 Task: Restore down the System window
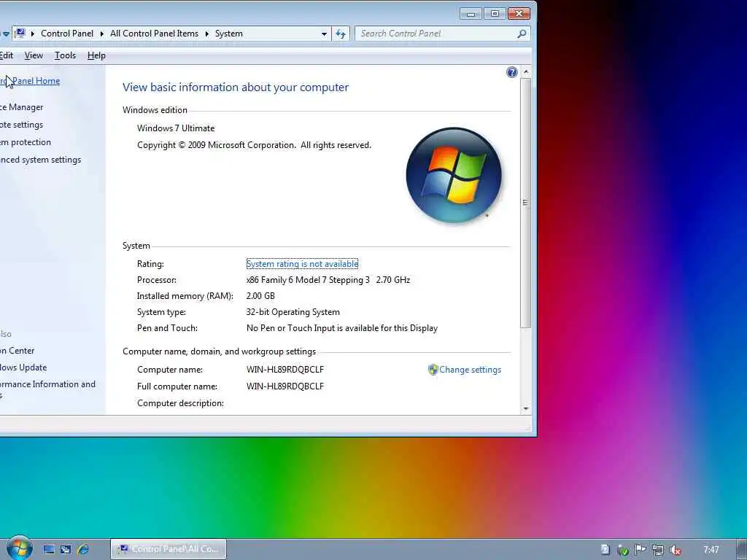[x=495, y=13]
